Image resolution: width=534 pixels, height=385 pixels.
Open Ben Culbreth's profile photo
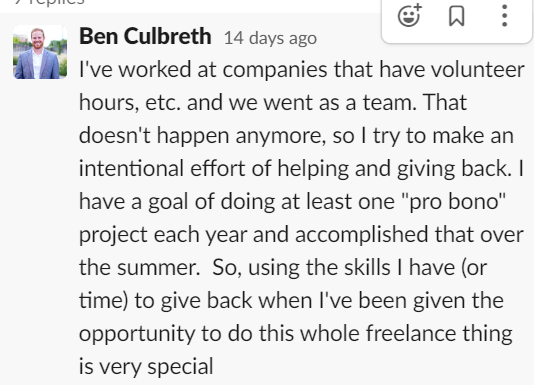(x=40, y=52)
